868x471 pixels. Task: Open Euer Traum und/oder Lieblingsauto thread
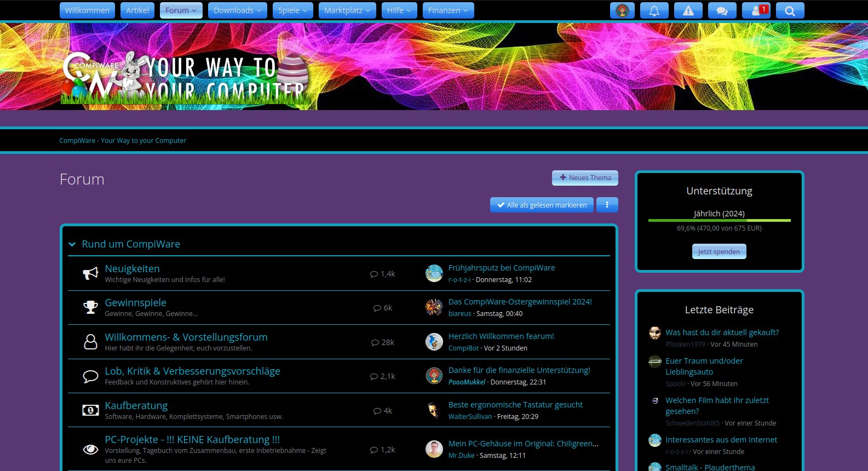coord(704,366)
